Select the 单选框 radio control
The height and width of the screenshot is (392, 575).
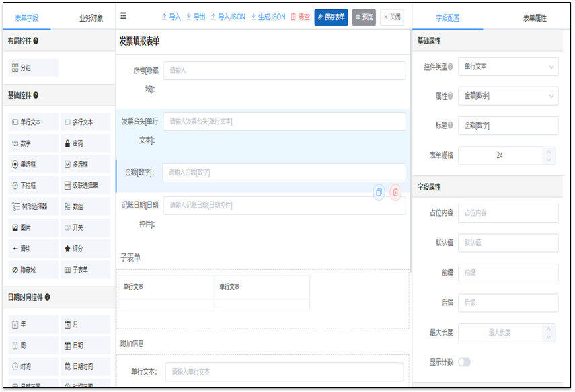(x=32, y=164)
